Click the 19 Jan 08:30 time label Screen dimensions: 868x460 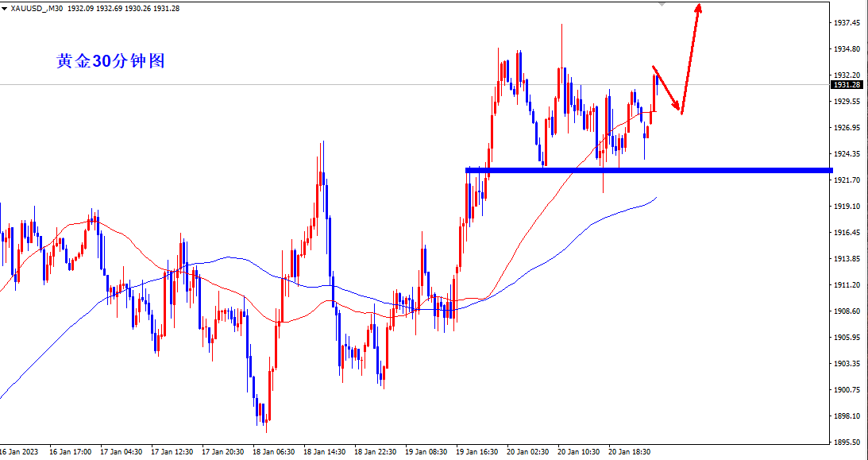point(426,452)
